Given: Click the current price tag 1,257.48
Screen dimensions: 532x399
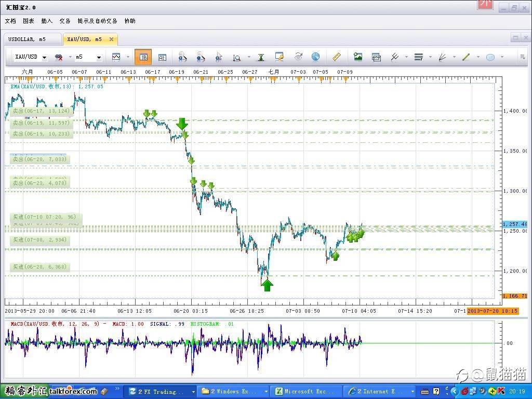Looking at the screenshot, I should click(515, 224).
